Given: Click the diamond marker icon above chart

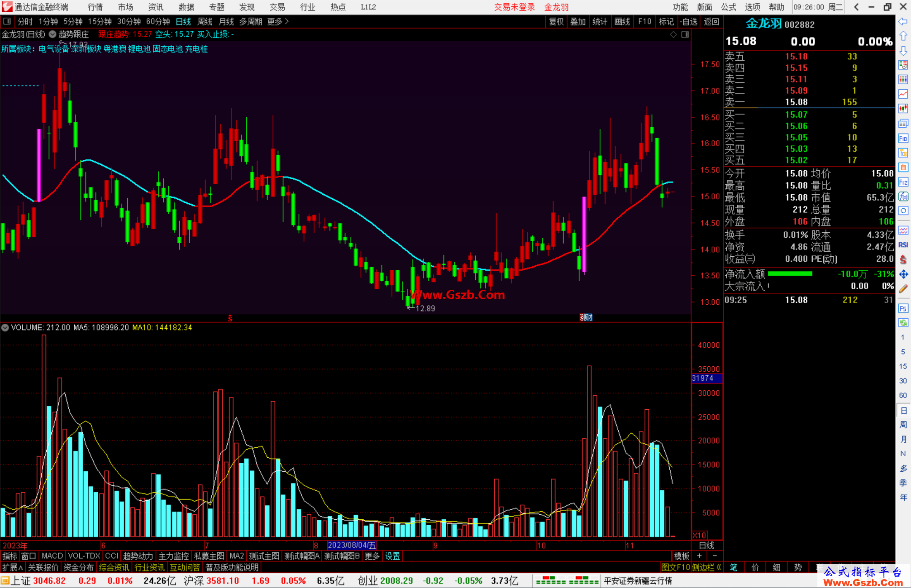Looking at the screenshot, I should click(674, 35).
